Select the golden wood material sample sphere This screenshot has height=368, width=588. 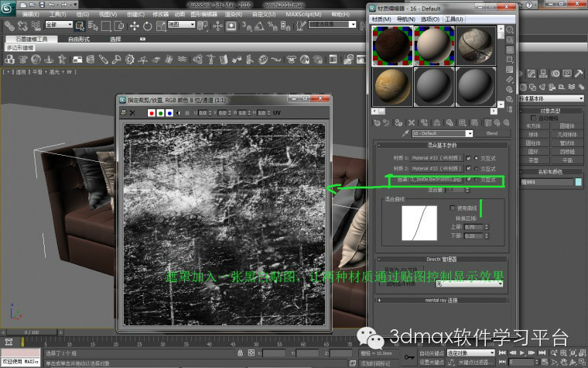coord(392,87)
